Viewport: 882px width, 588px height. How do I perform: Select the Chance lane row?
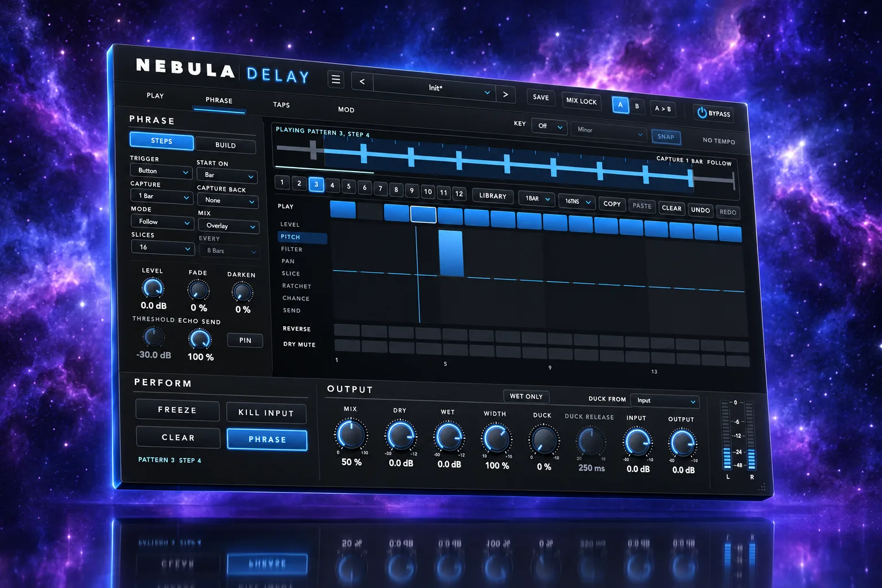pos(296,299)
